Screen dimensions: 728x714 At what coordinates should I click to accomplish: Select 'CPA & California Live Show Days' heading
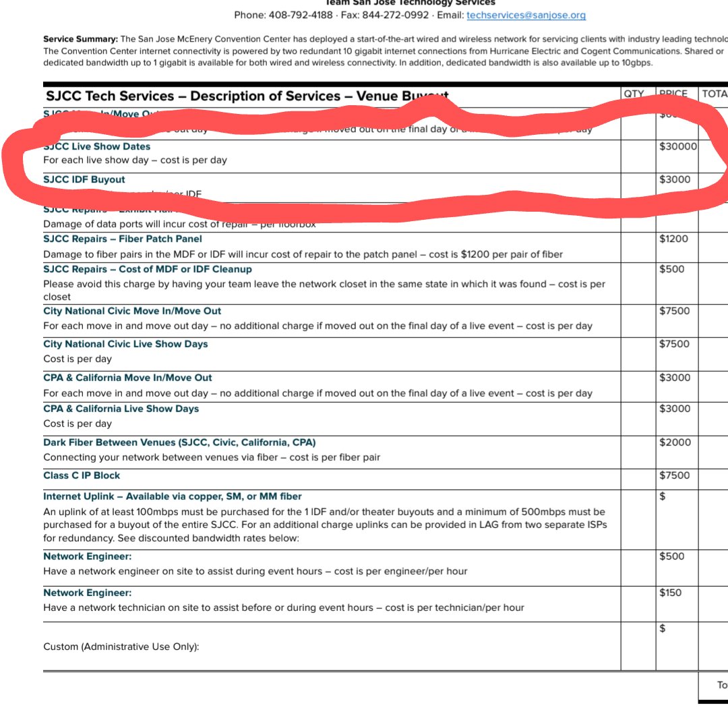point(121,409)
